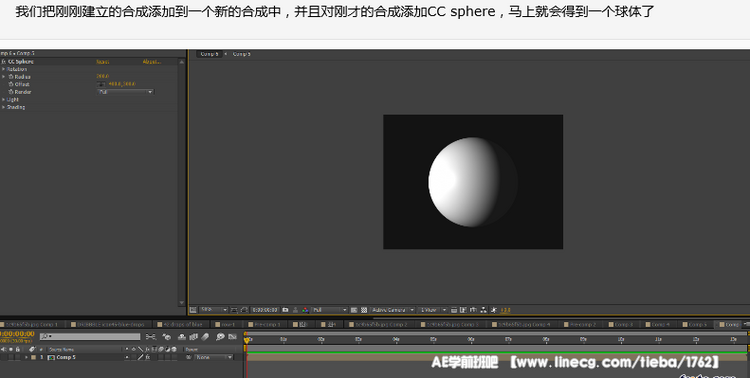Toggle the Render stopwatch keyframe icon
Screen dimensions: 750x378
click(x=11, y=92)
